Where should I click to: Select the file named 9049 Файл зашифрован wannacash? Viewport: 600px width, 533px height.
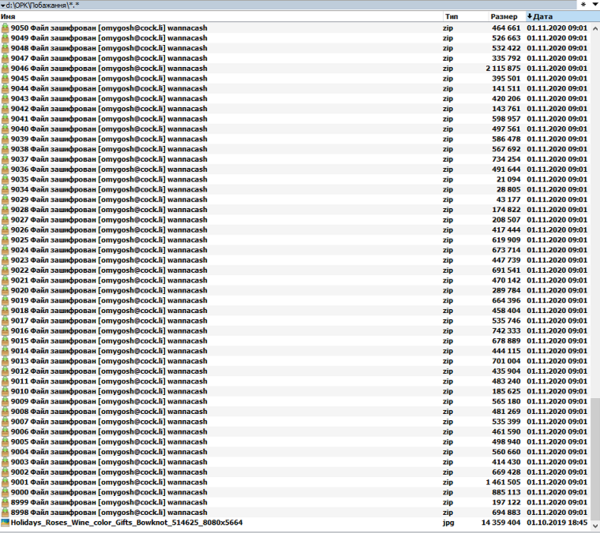click(109, 38)
